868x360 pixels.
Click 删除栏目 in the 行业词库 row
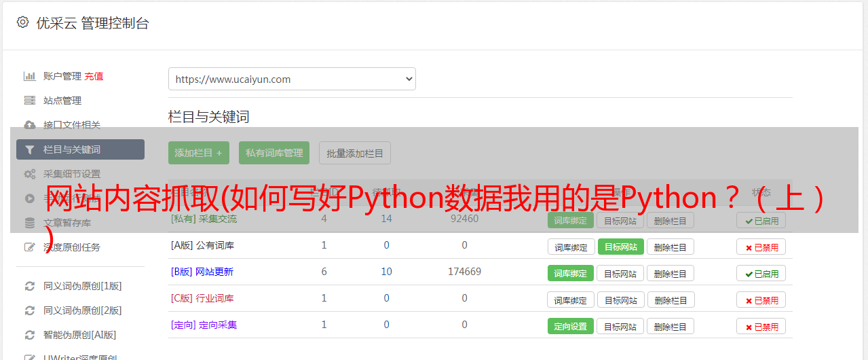click(671, 300)
